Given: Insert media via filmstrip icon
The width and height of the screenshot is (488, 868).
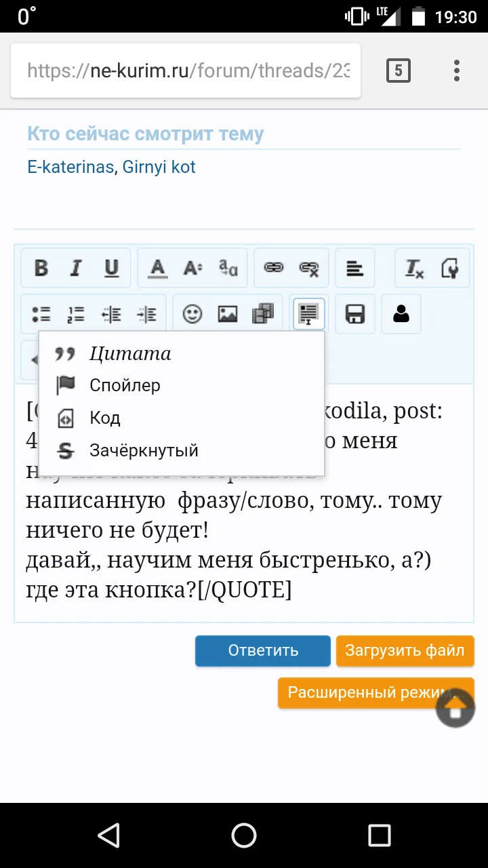Looking at the screenshot, I should [263, 314].
